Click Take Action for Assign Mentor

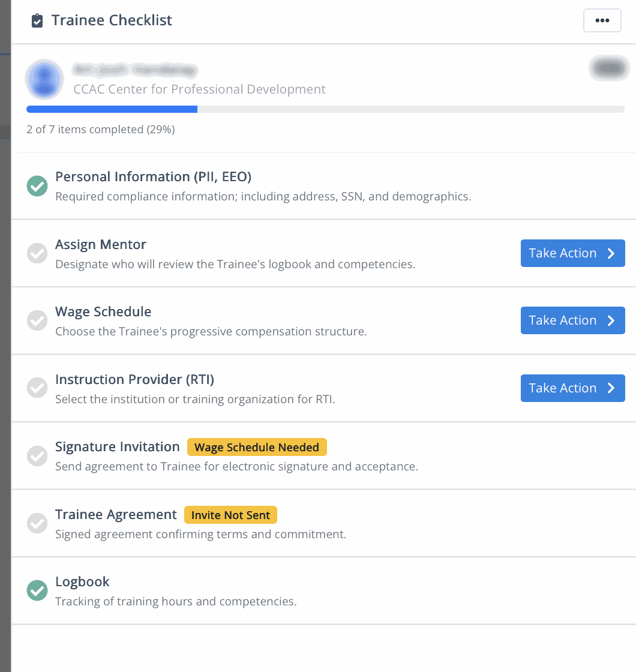[572, 253]
